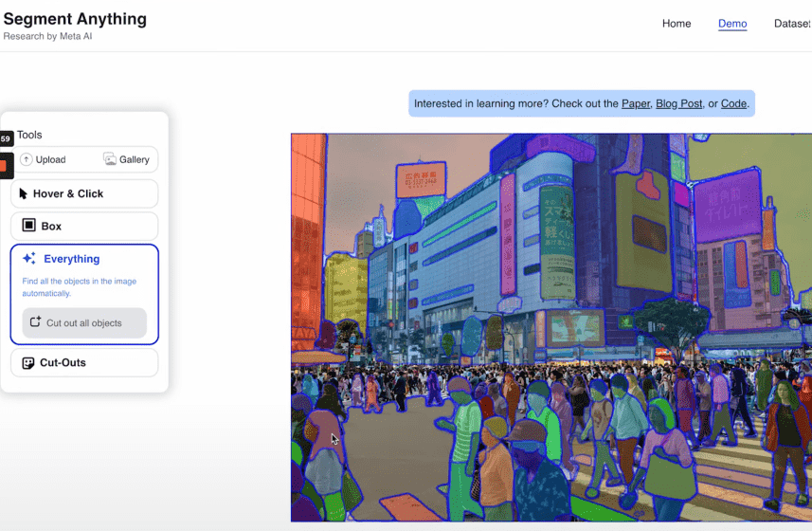The image size is (812, 531).
Task: Click the Everything sparkle icon
Action: pyautogui.click(x=29, y=258)
